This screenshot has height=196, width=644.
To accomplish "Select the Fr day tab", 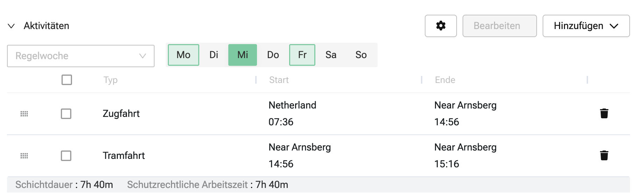I will 302,55.
